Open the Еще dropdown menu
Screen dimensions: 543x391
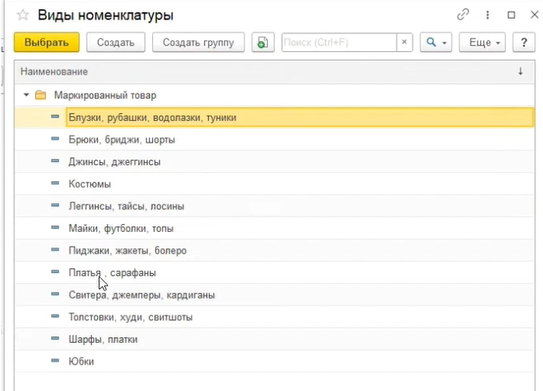[x=482, y=43]
